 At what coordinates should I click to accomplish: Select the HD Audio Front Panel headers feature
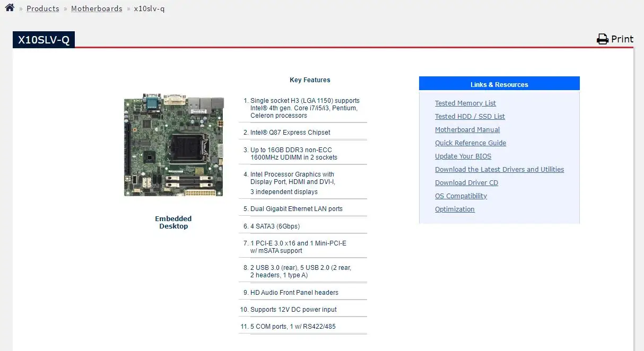pyautogui.click(x=294, y=293)
